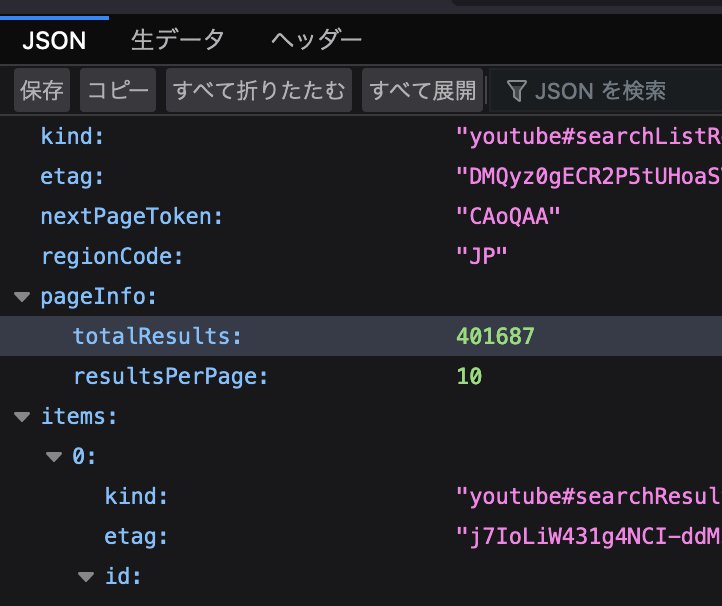The width and height of the screenshot is (722, 606).
Task: Click すべて折りたたむ collapse all button
Action: click(259, 90)
